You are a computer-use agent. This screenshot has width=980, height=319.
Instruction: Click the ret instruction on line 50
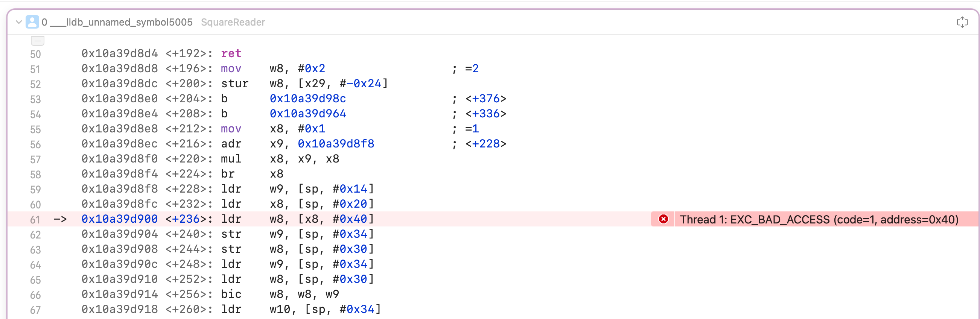231,53
